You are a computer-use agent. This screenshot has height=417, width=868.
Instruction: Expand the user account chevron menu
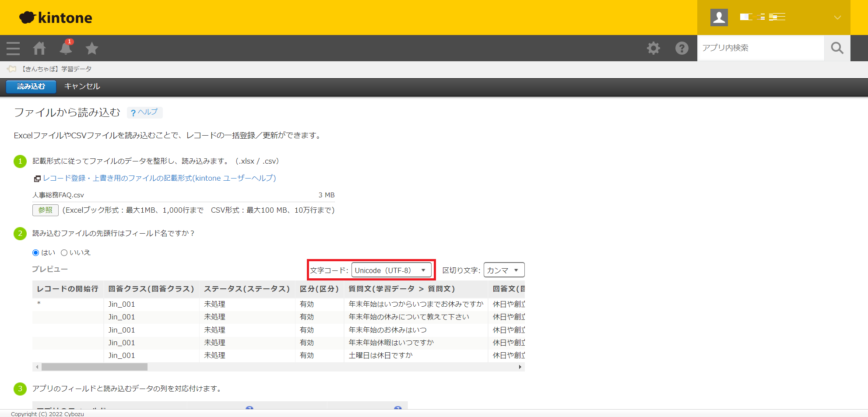837,18
